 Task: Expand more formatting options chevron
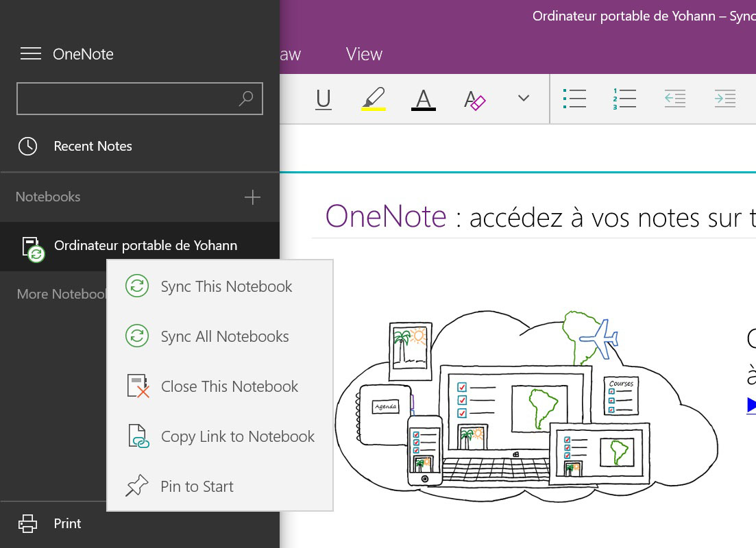click(524, 99)
